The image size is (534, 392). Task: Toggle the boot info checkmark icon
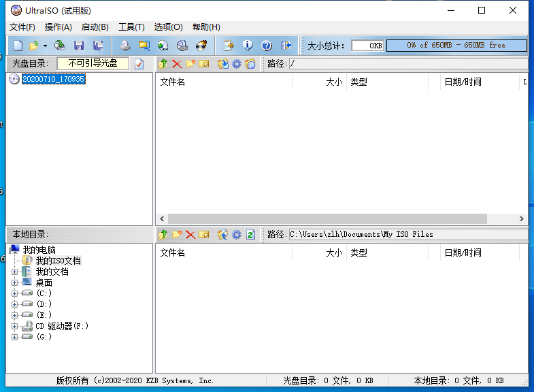pos(139,64)
